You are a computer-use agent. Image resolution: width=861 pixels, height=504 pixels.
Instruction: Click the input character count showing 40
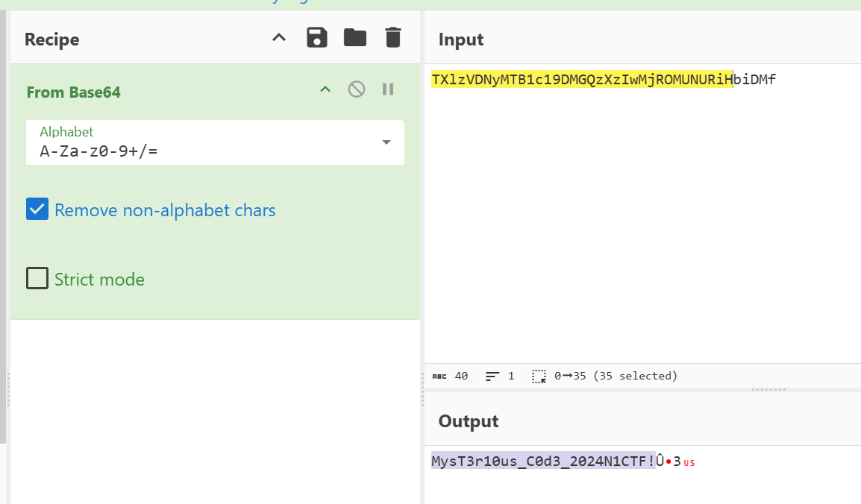[450, 377]
